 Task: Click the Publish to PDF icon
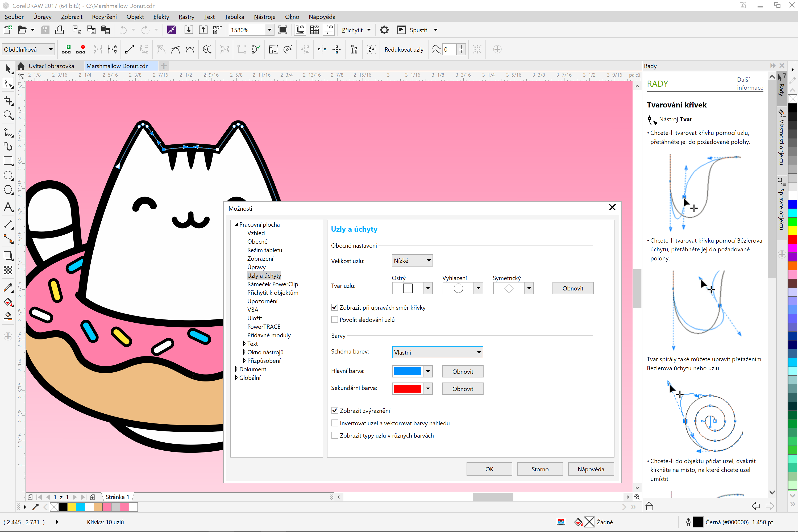coord(217,30)
